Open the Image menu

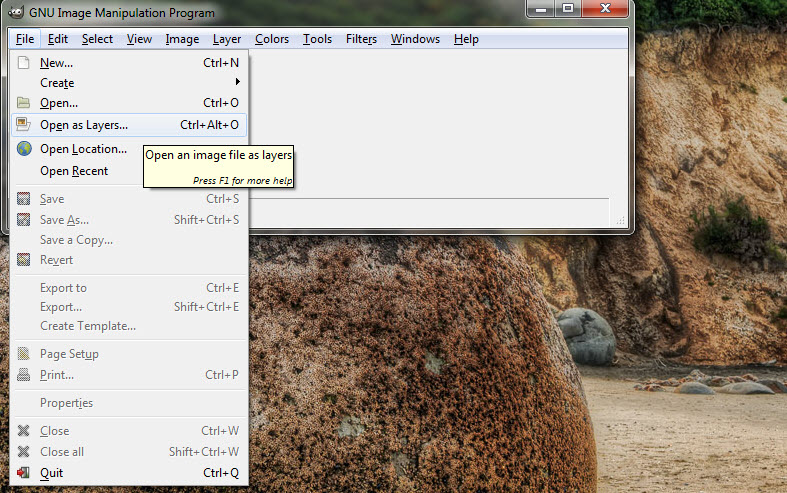pyautogui.click(x=182, y=39)
